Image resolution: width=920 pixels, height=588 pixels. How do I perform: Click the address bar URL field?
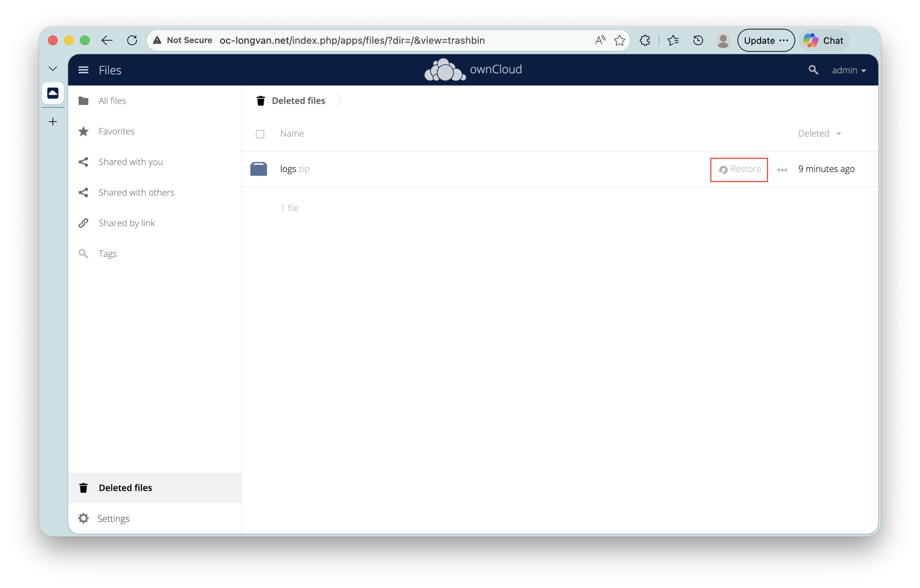click(351, 41)
